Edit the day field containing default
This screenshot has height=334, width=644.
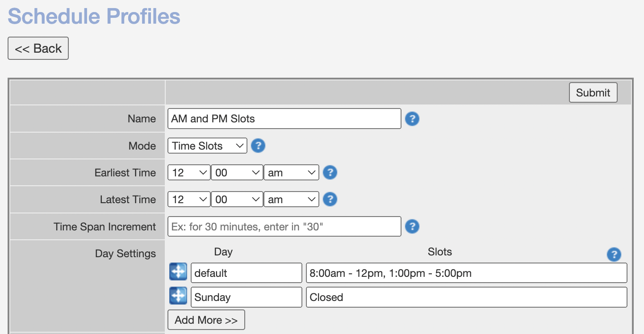pyautogui.click(x=247, y=273)
